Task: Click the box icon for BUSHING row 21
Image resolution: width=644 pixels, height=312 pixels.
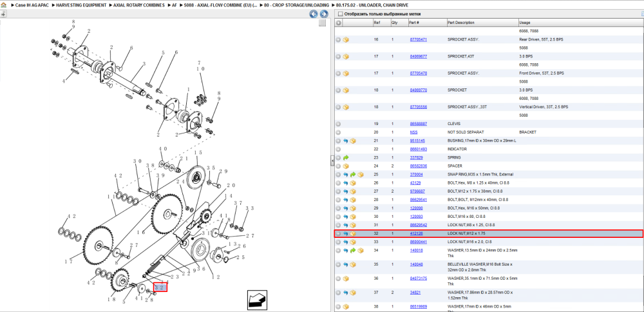Action: (x=353, y=141)
